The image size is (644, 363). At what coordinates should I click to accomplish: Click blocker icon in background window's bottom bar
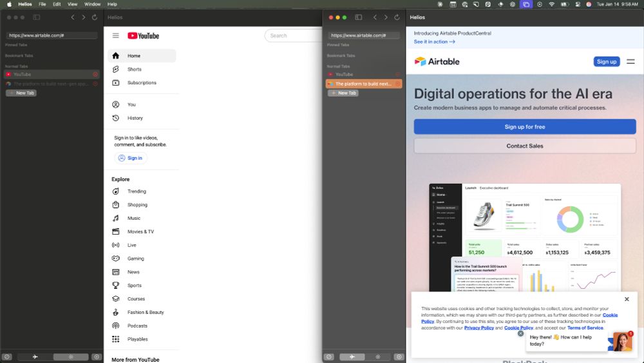[7, 357]
